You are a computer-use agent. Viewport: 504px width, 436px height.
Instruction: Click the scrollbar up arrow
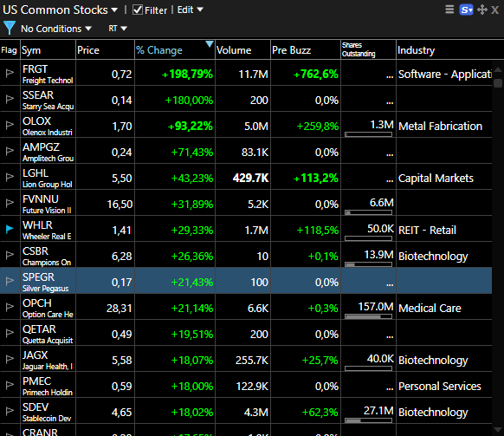498,69
